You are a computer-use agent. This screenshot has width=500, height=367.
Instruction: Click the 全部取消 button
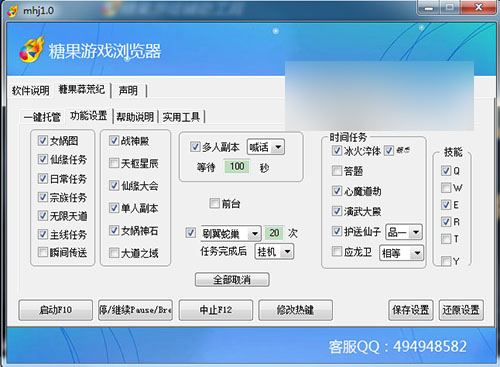[x=232, y=280]
